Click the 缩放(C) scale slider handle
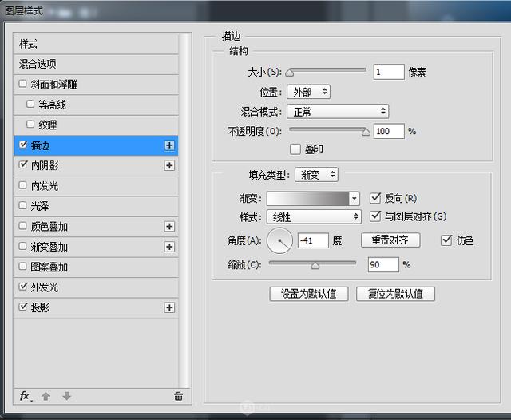Viewport: 511px width, 420px height. pos(315,266)
